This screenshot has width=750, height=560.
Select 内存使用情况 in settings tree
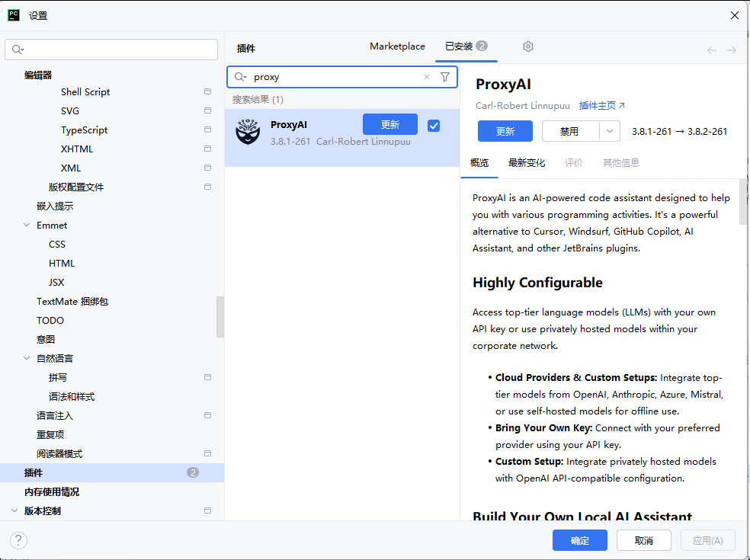(52, 491)
